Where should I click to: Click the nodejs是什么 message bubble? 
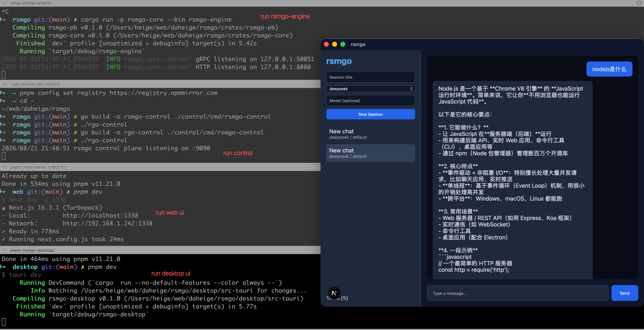click(x=609, y=69)
